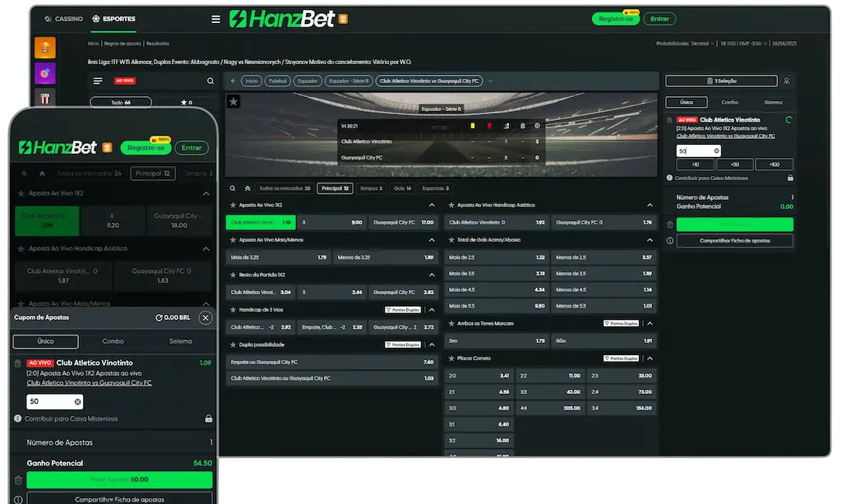Collapse the Dupla possibilidade section
The image size is (842, 504).
[432, 344]
